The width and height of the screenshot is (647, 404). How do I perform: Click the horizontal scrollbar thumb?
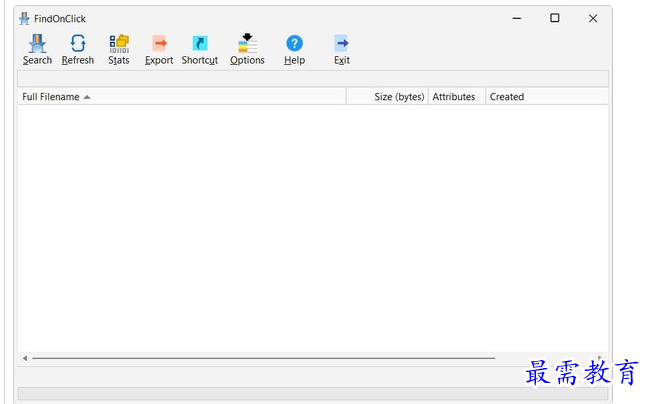click(264, 358)
